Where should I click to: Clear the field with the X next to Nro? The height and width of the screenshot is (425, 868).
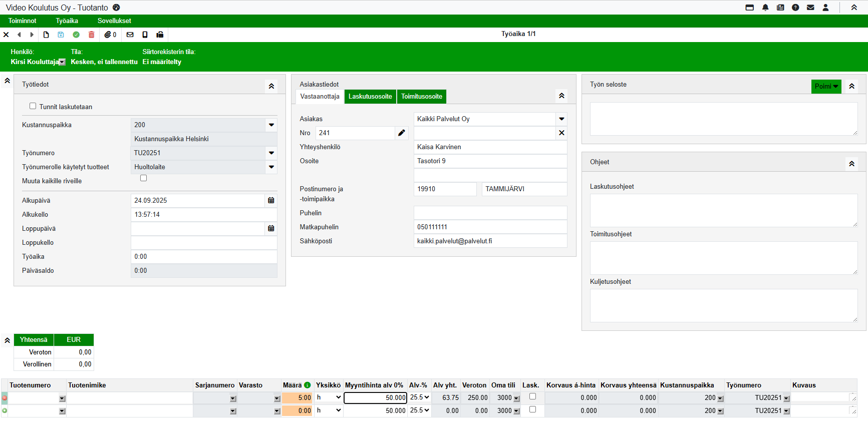(561, 133)
